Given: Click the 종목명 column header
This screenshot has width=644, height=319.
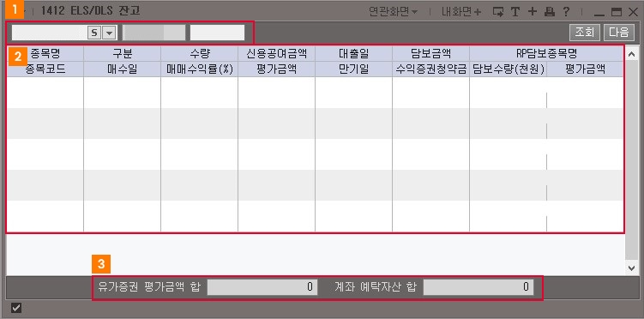Looking at the screenshot, I should 45,54.
